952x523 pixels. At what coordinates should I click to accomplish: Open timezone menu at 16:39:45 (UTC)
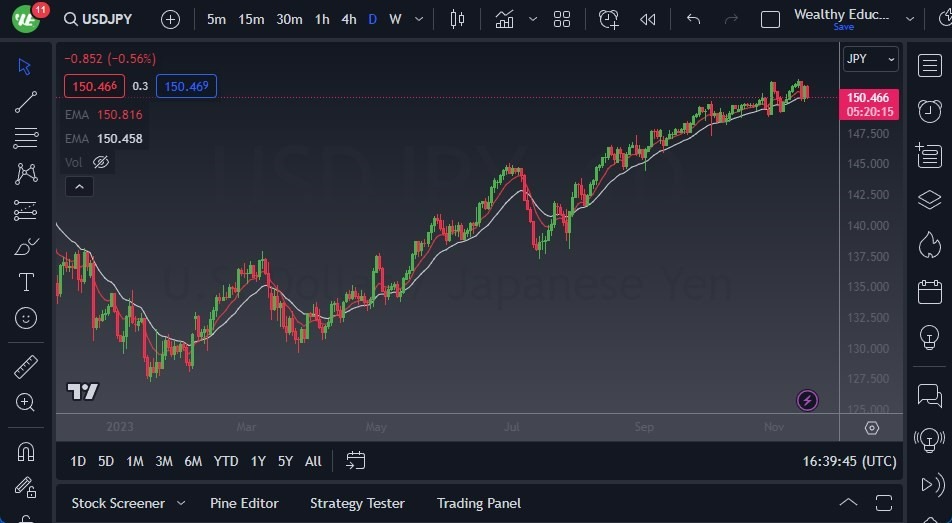[x=849, y=461]
